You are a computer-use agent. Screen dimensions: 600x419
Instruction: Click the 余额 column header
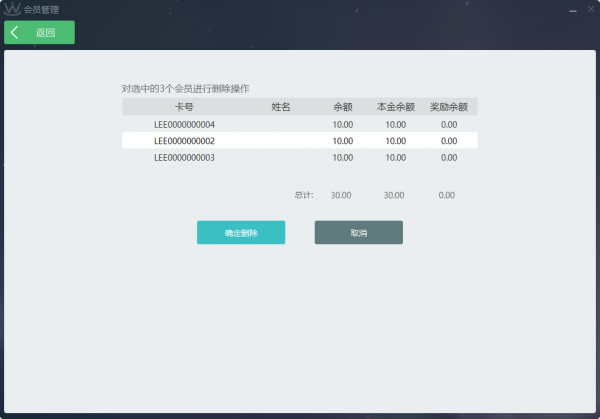coord(342,107)
